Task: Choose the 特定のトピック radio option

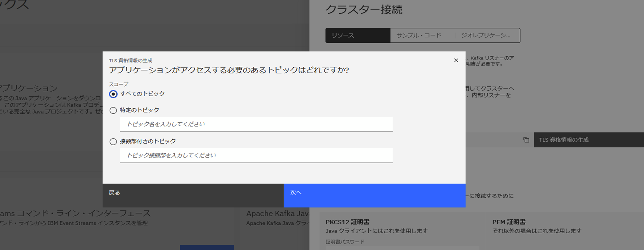Action: (x=113, y=110)
